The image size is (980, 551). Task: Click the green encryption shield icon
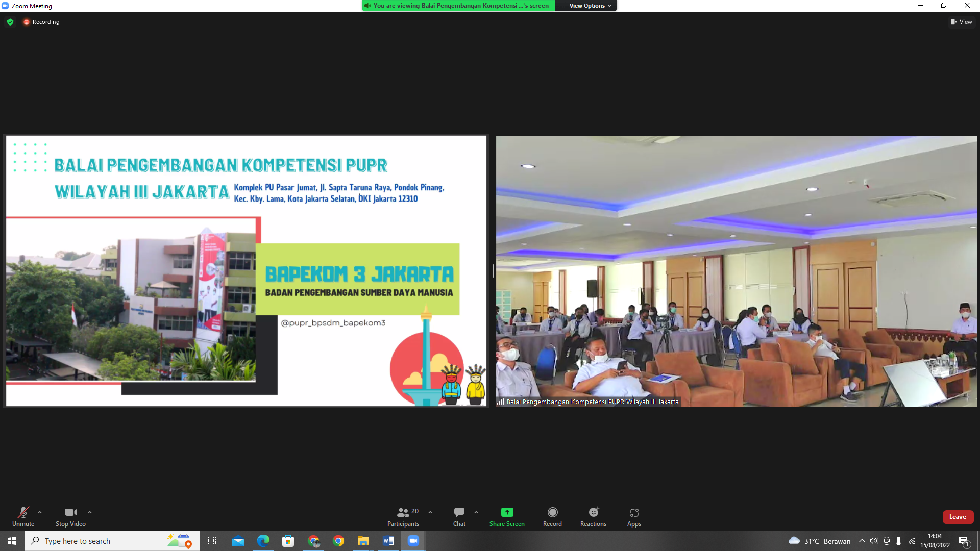pos(10,22)
